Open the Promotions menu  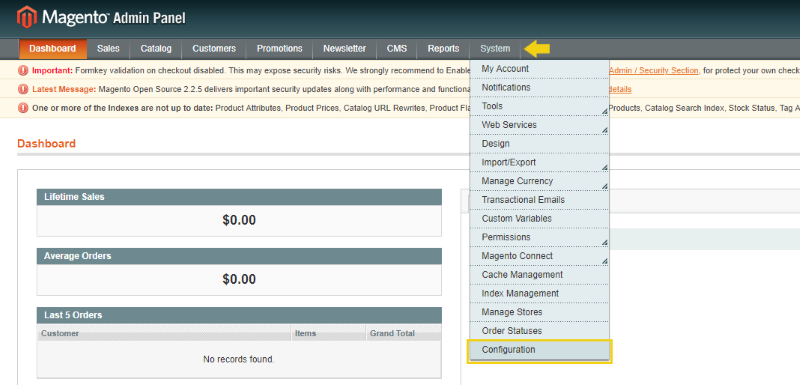279,49
